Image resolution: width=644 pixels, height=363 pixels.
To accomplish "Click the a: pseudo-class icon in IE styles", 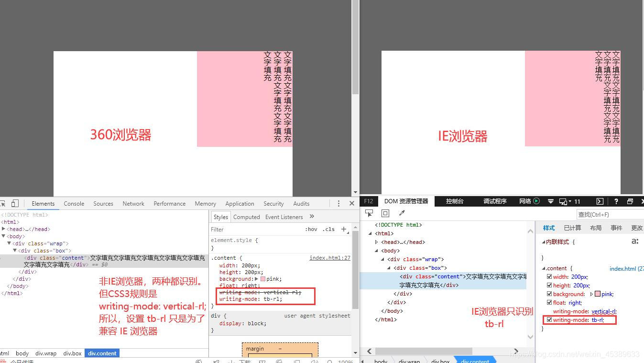I will pyautogui.click(x=635, y=241).
